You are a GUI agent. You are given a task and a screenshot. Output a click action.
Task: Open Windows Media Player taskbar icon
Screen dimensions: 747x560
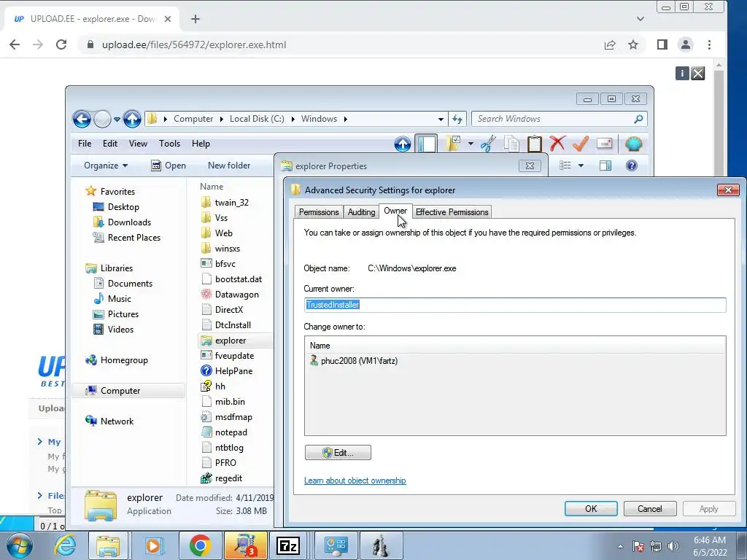[x=153, y=545]
